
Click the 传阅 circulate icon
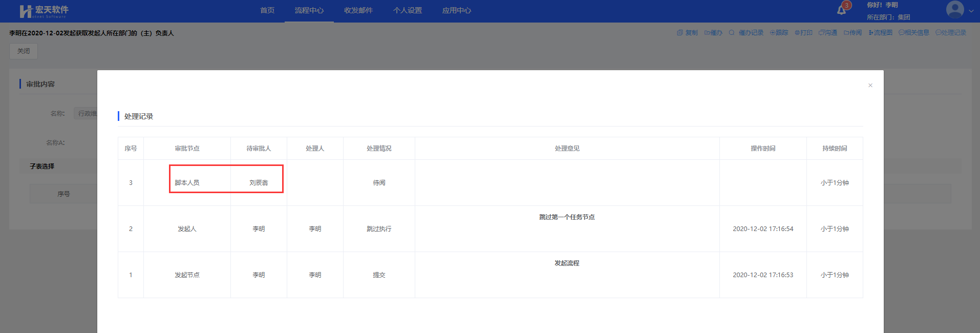tap(846, 33)
